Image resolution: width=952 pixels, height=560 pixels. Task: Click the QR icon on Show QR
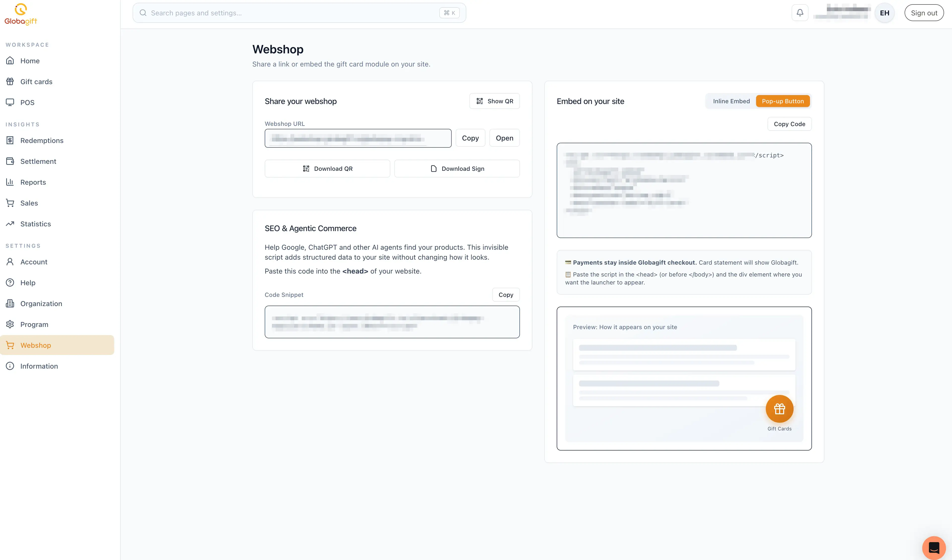480,101
